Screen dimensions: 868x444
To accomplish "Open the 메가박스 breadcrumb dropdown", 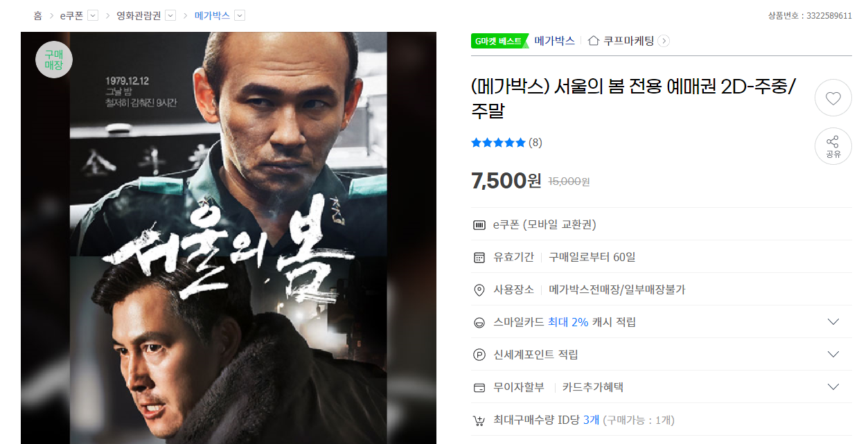I will tap(240, 15).
